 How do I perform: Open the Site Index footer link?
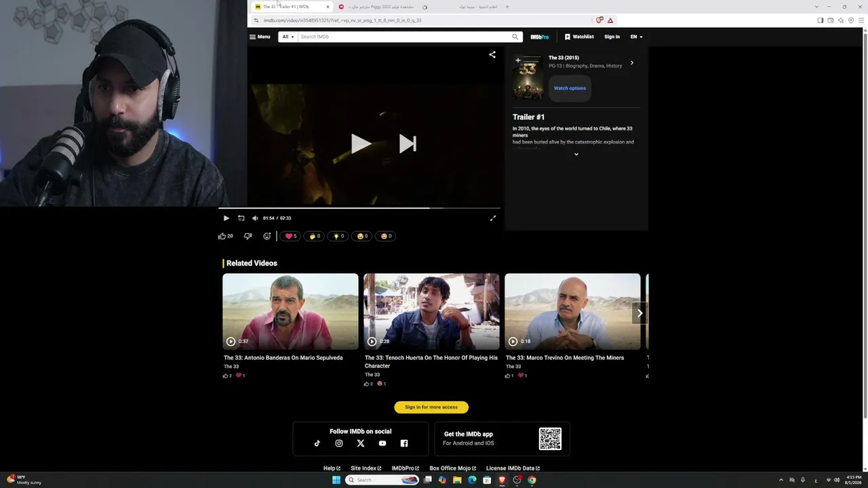pos(366,468)
